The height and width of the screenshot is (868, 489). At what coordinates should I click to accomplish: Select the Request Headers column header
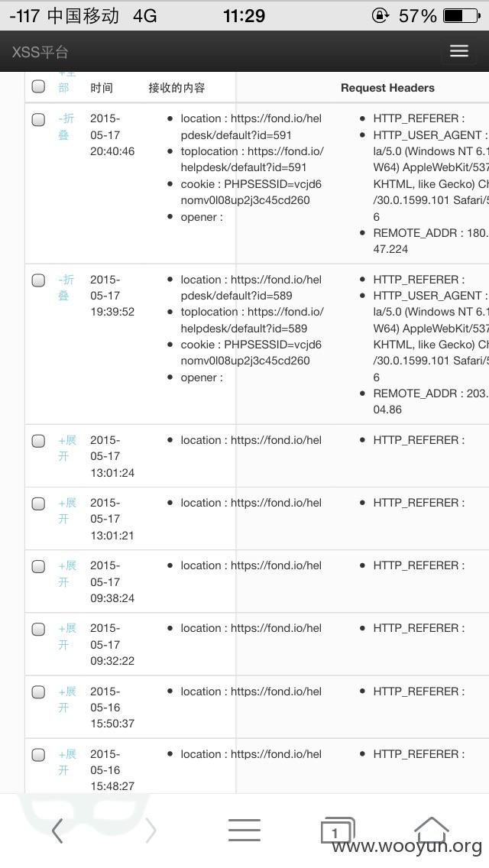coord(387,87)
